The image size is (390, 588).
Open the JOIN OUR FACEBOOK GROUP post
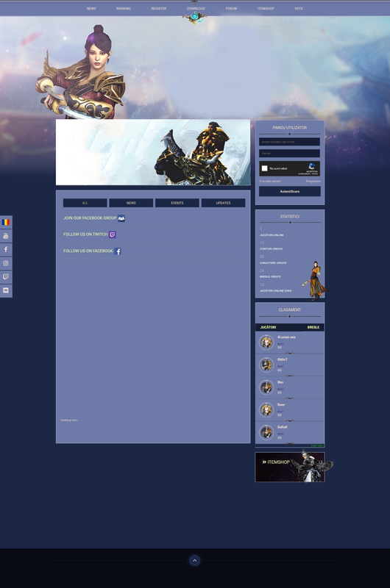tap(90, 218)
